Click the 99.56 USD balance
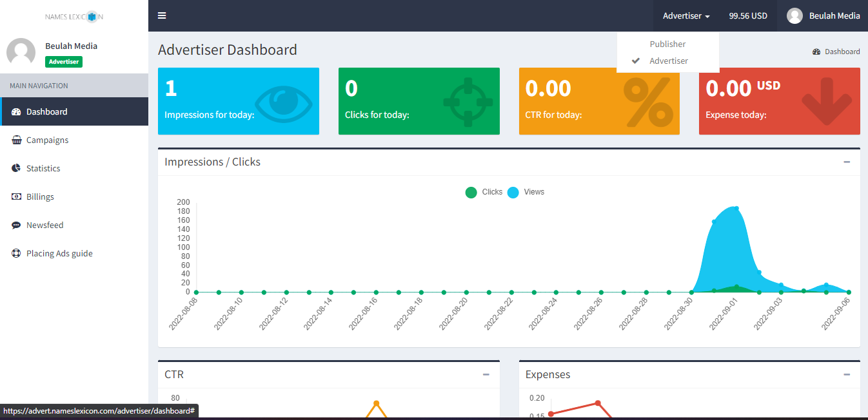Screen dimensions: 868x420 point(748,16)
